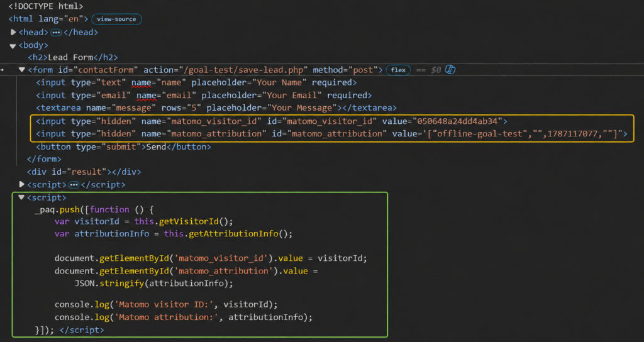
Task: Click the var attributionInfo declaration line
Action: click(x=174, y=234)
